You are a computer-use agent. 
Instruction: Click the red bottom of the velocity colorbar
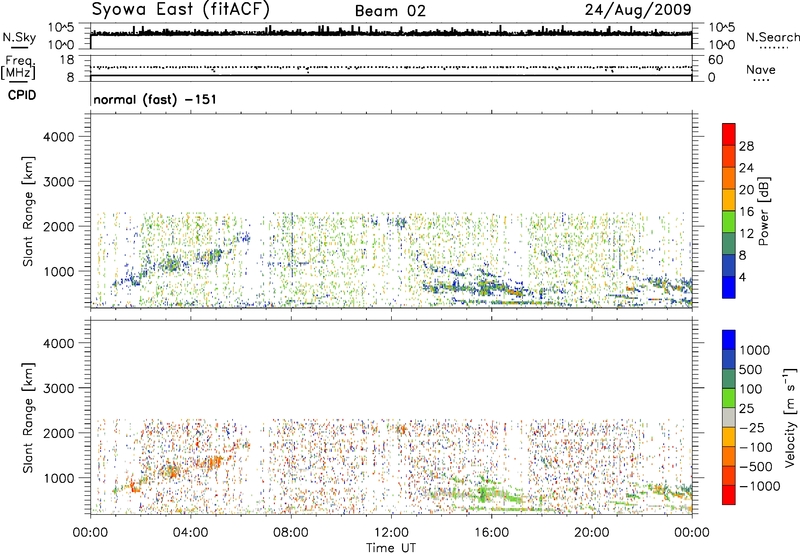729,495
